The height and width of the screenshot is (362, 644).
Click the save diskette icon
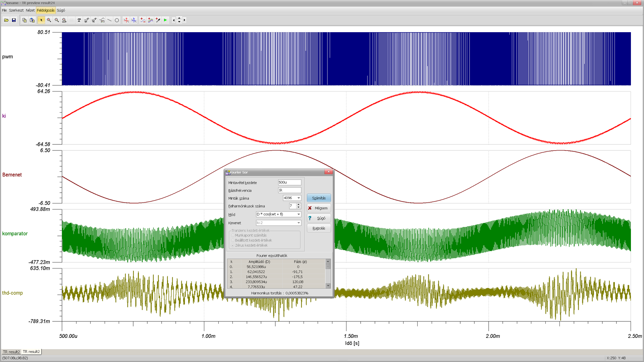pos(14,20)
